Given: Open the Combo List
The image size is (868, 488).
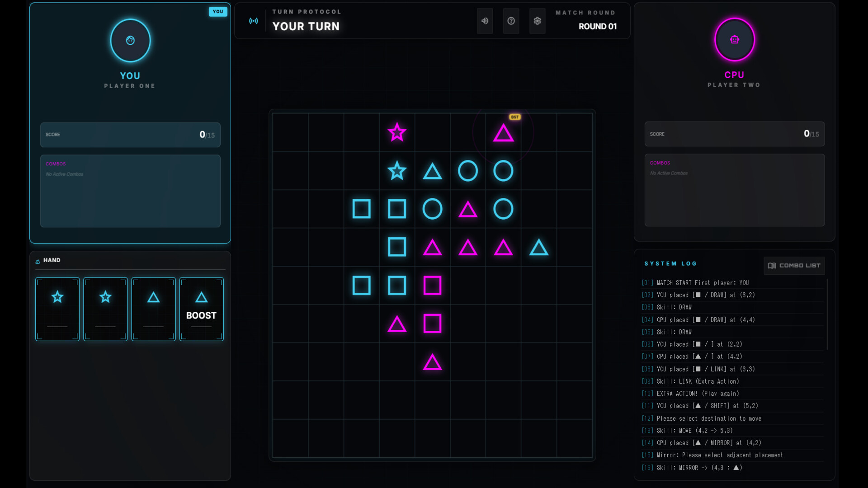Looking at the screenshot, I should (794, 266).
